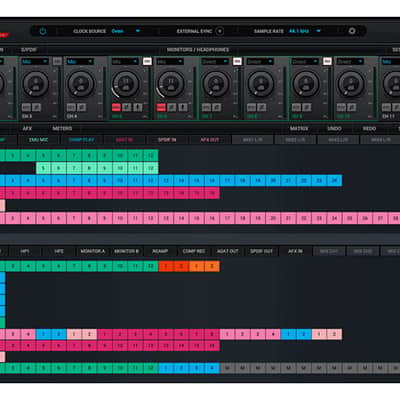The height and width of the screenshot is (400, 400).
Task: Adjust the CH 8 gain knob
Action: (261, 84)
